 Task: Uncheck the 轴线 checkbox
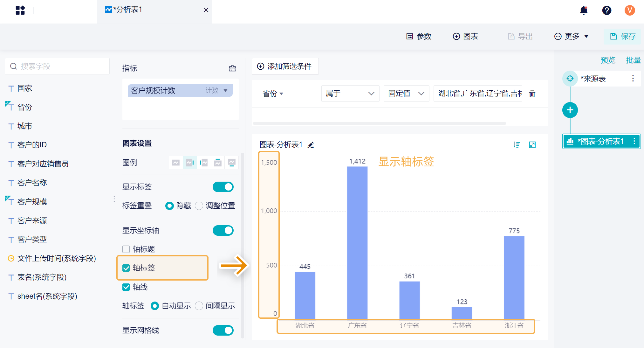126,287
